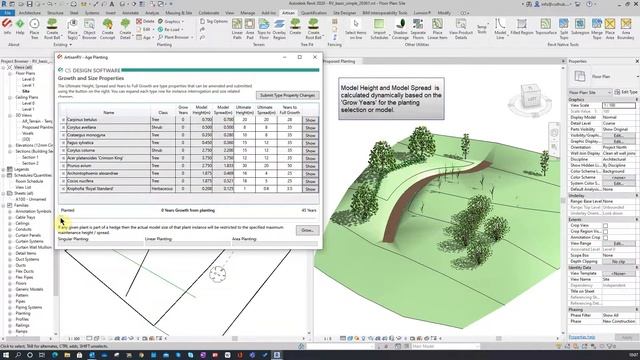
Task: Toggle the Annotation Crop checkbox
Action: 605,237
